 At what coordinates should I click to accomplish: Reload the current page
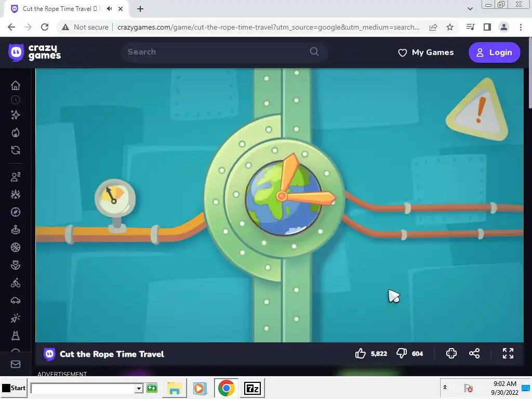(45, 27)
